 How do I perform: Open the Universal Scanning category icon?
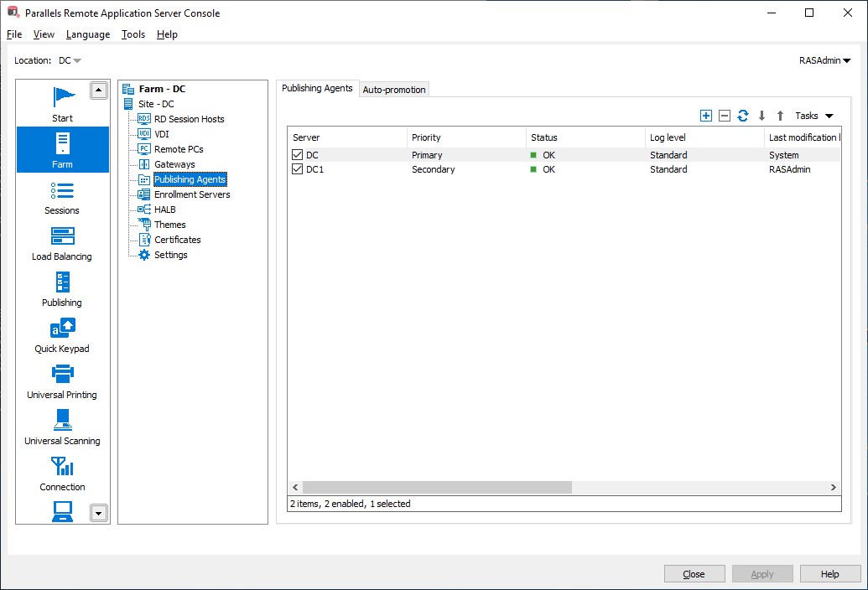(x=63, y=420)
